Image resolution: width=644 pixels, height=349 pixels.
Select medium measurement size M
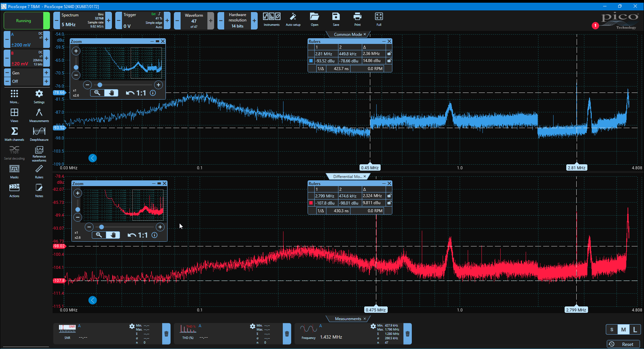pyautogui.click(x=623, y=330)
